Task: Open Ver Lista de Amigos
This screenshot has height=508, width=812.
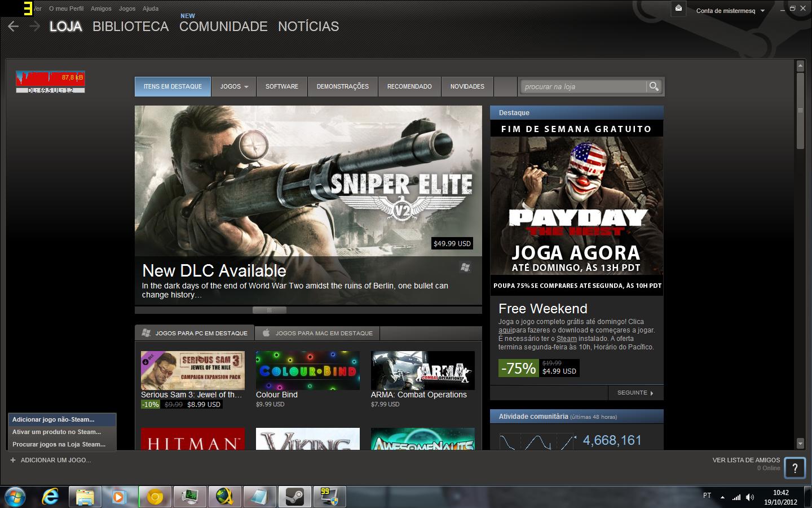Action: click(746, 460)
